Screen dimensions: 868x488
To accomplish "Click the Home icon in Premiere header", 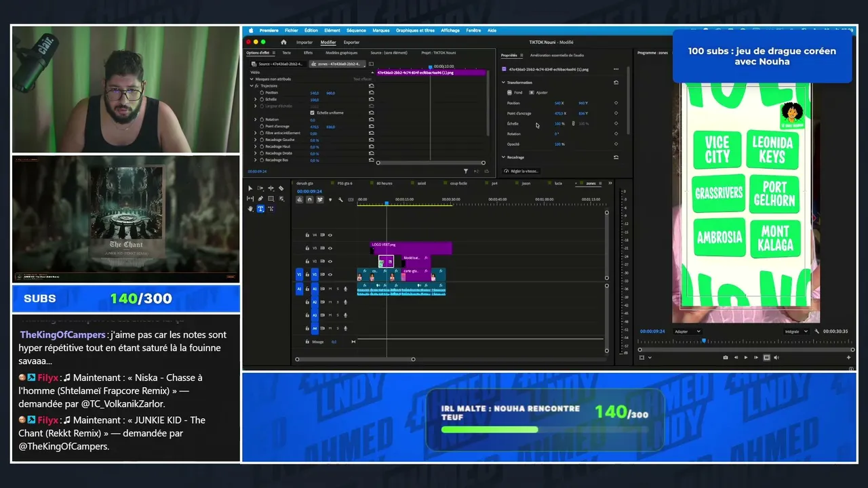I will coord(283,42).
